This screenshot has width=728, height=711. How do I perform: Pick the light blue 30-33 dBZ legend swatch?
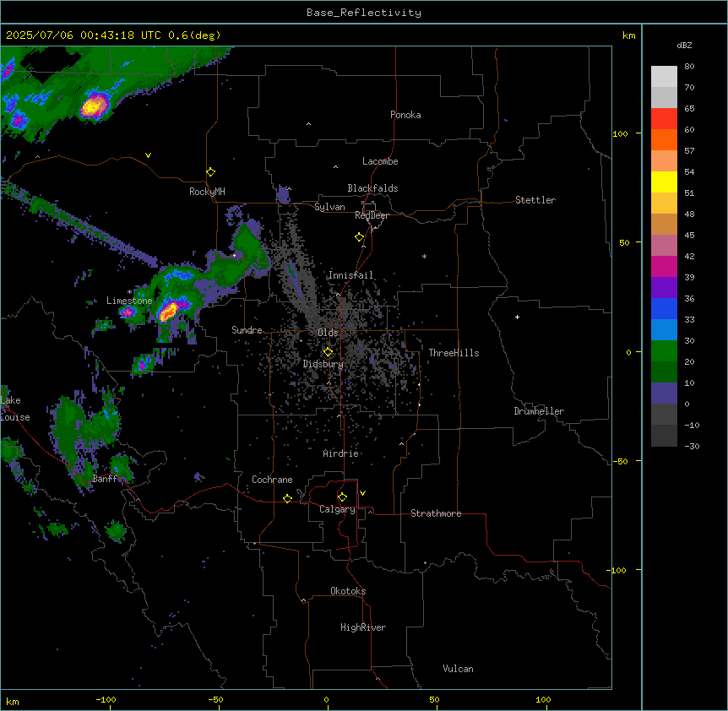point(664,330)
